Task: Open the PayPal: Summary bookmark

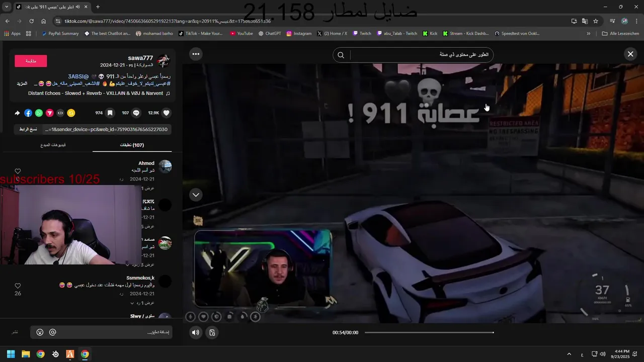Action: click(x=60, y=34)
